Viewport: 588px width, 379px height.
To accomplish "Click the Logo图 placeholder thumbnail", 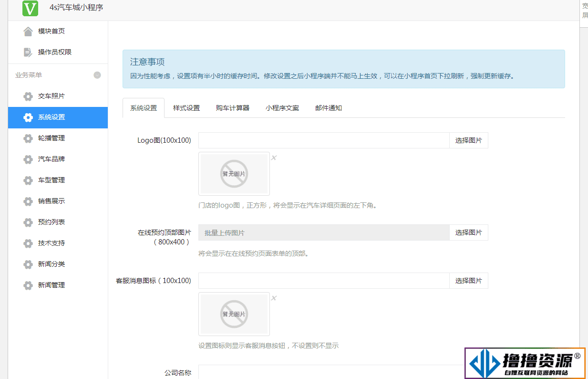I will 234,174.
